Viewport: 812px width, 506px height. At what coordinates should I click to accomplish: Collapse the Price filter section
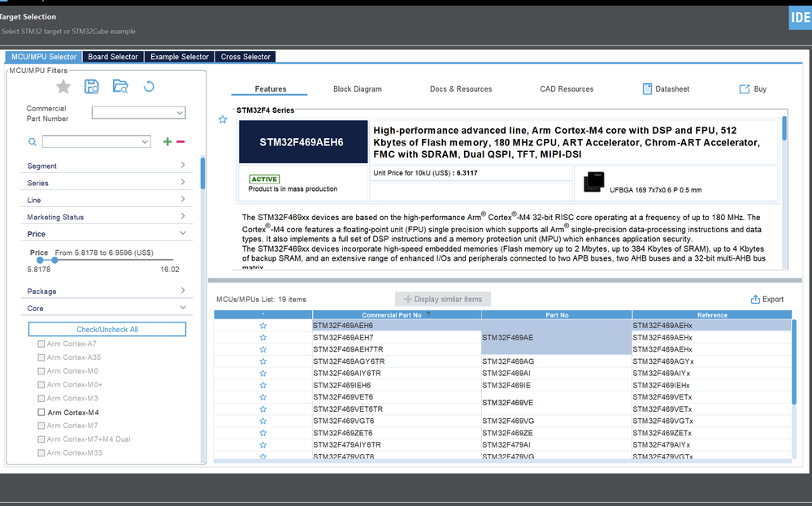(x=106, y=234)
